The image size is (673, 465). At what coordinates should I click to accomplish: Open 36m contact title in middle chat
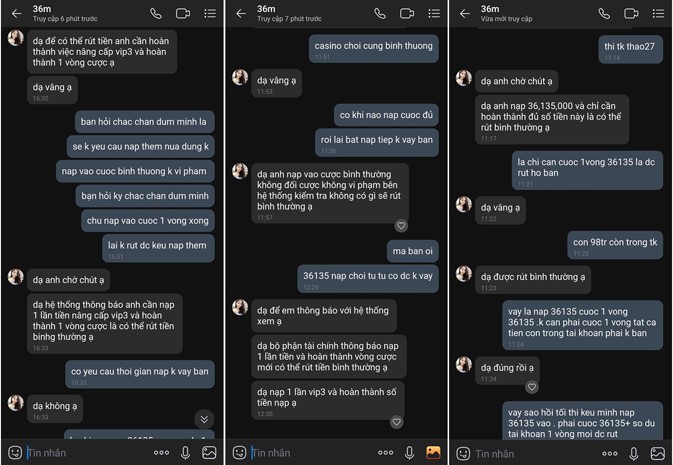pos(266,9)
